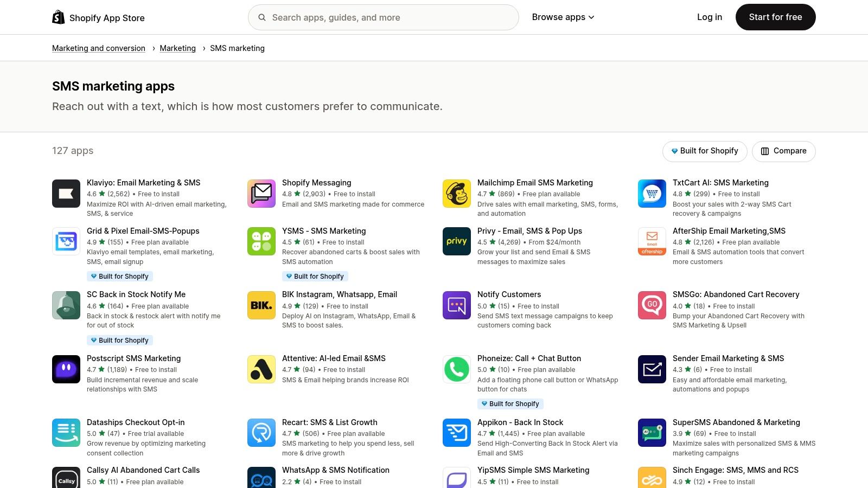The width and height of the screenshot is (868, 488).
Task: Click the BIK Instagram app icon
Action: (x=261, y=305)
